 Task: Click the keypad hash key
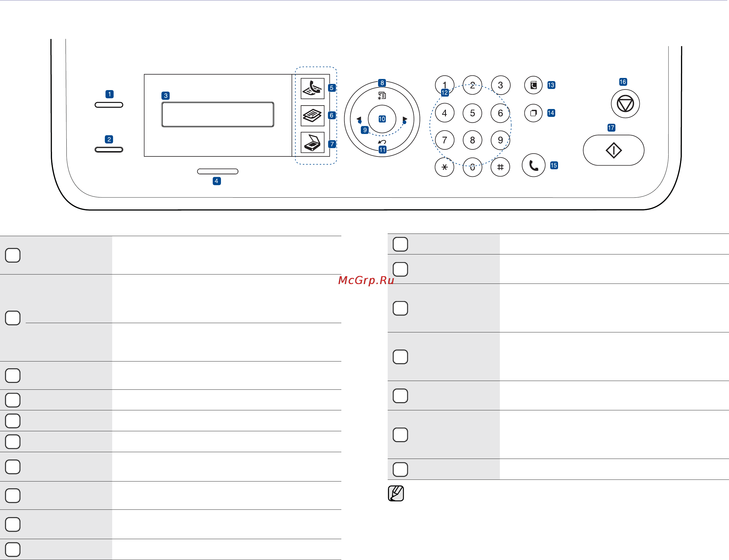pyautogui.click(x=500, y=167)
